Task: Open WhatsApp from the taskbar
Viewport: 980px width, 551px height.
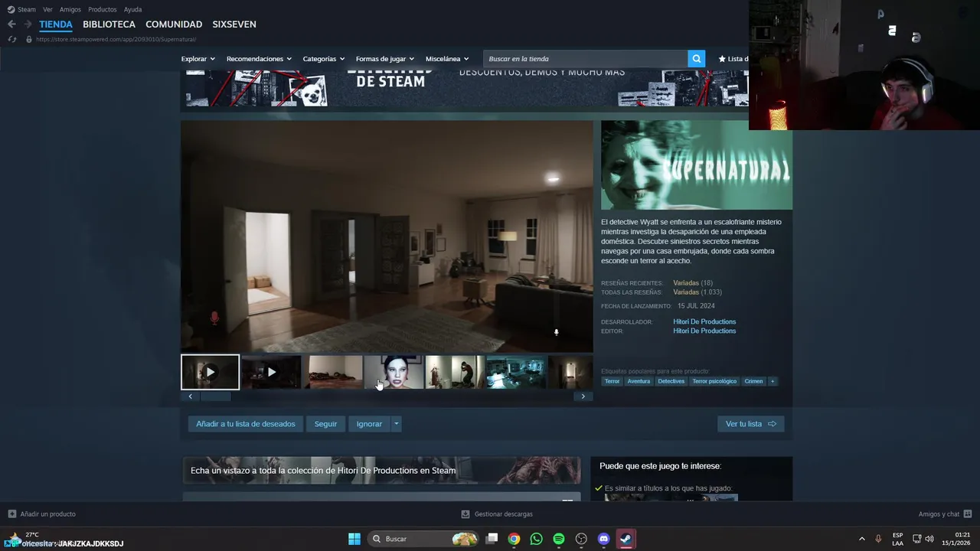Action: pos(536,539)
